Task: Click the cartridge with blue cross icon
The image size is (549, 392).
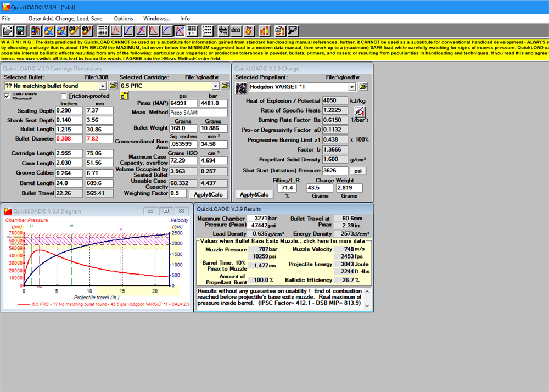Action: (x=49, y=31)
